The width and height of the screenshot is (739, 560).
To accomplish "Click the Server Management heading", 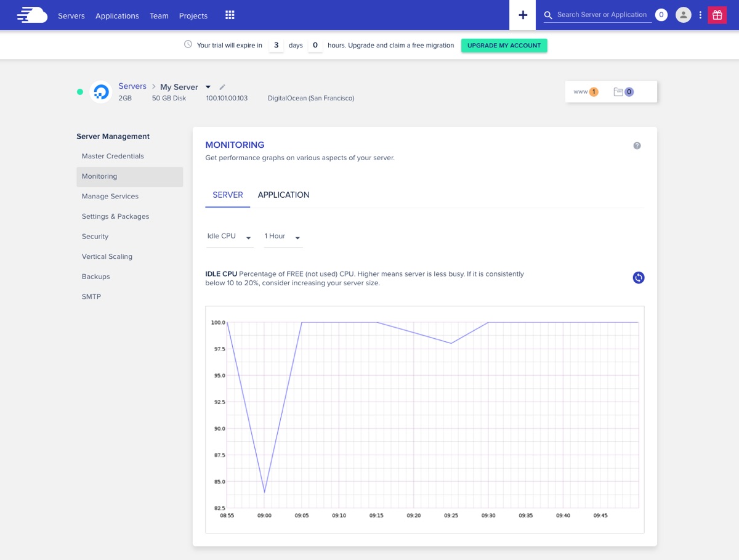I will coord(113,137).
